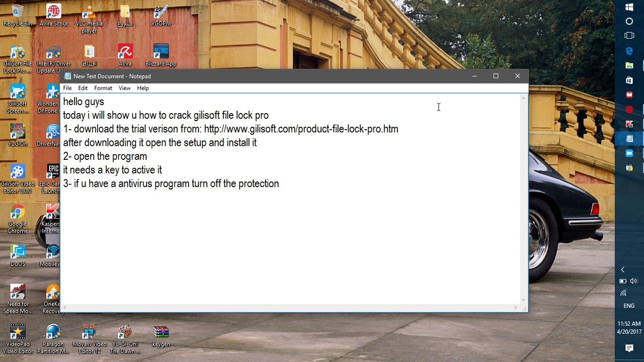The width and height of the screenshot is (644, 362).
Task: Expand hidden system tray icons chevron
Action: [623, 269]
